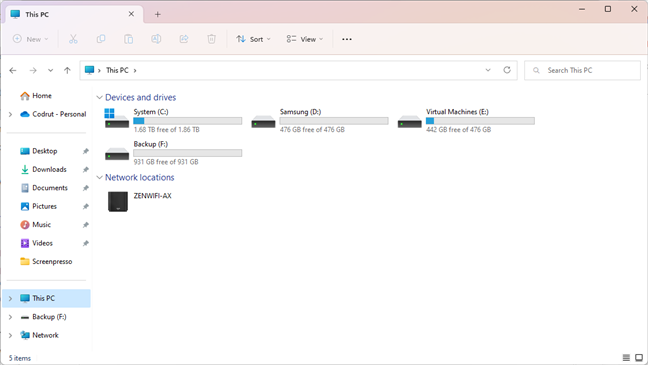Click the pin icon beside Downloads
Viewport: 648px width, 365px height.
click(86, 169)
